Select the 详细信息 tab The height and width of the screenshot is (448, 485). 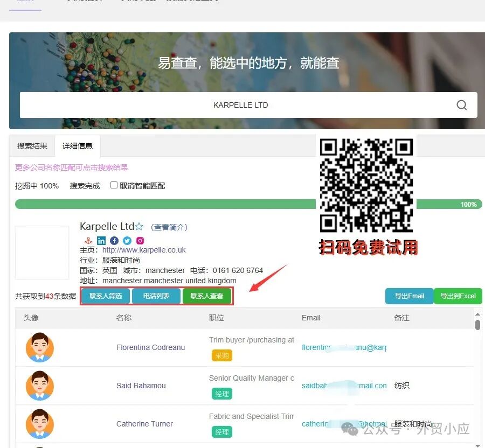(78, 146)
